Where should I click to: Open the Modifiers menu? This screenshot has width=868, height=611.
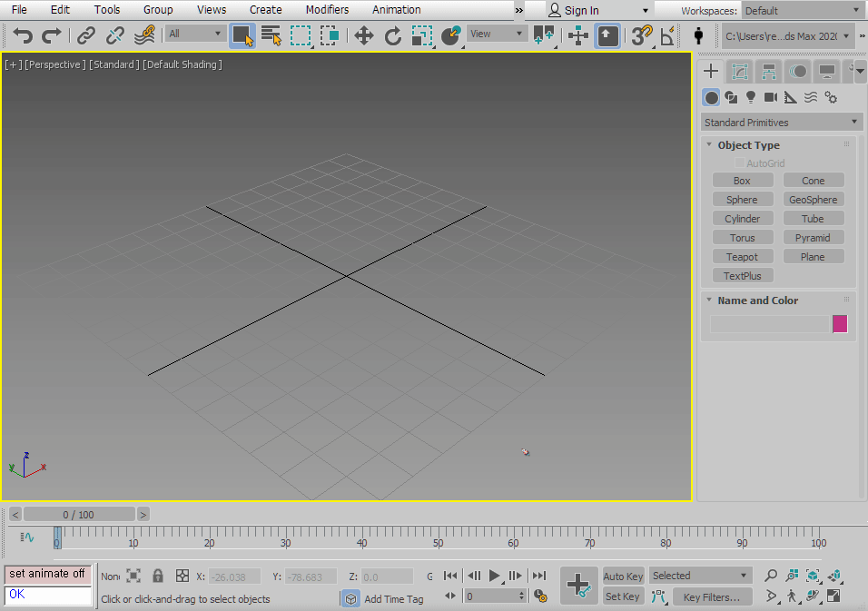tap(327, 10)
